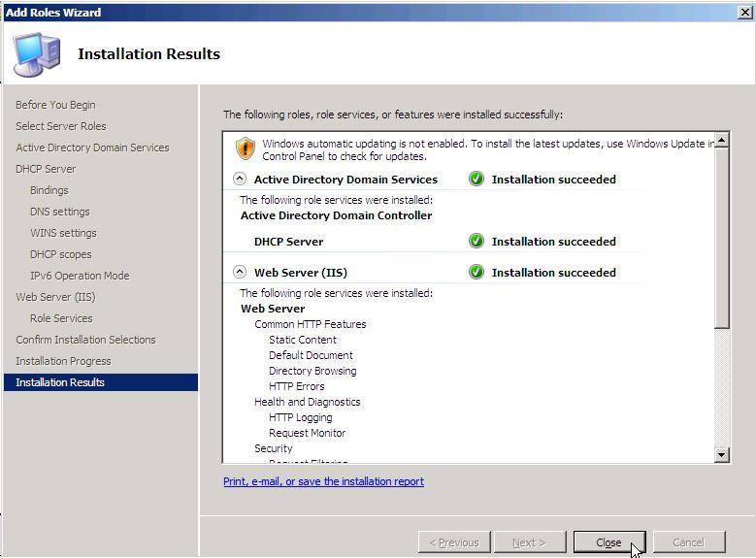Viewport: 756px width, 558px height.
Task: Select Before You Begin step in sidebar
Action: click(x=55, y=105)
